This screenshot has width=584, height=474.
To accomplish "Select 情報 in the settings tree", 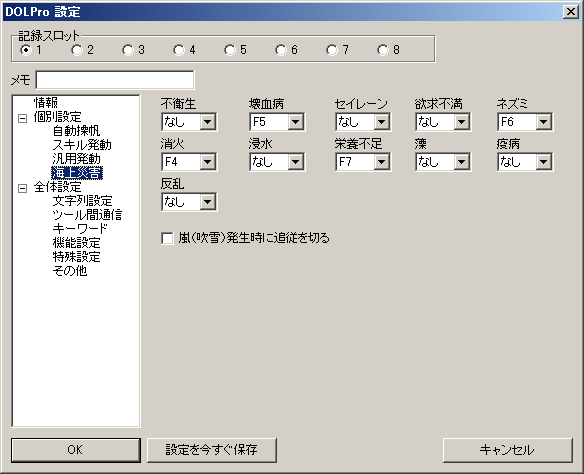I will pos(46,102).
